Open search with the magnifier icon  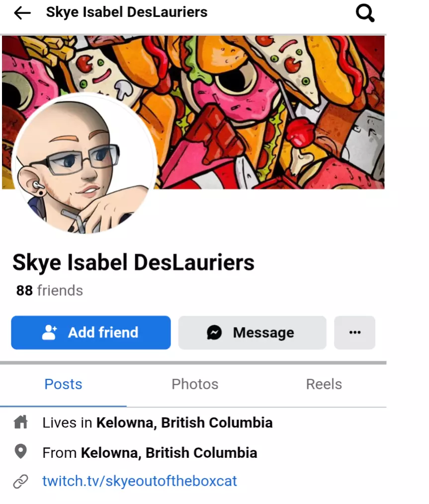pyautogui.click(x=365, y=13)
